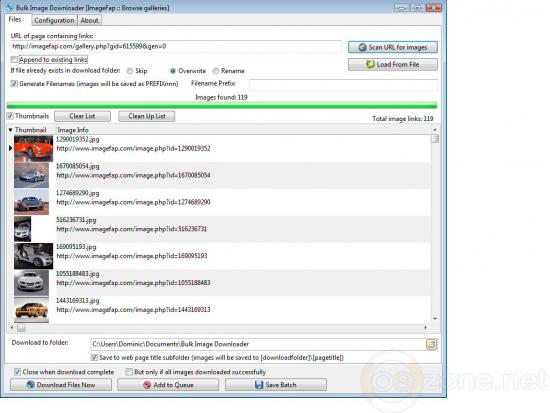Select thumbnail for 1670085054.jpg
The height and width of the screenshot is (413, 550).
[x=32, y=175]
